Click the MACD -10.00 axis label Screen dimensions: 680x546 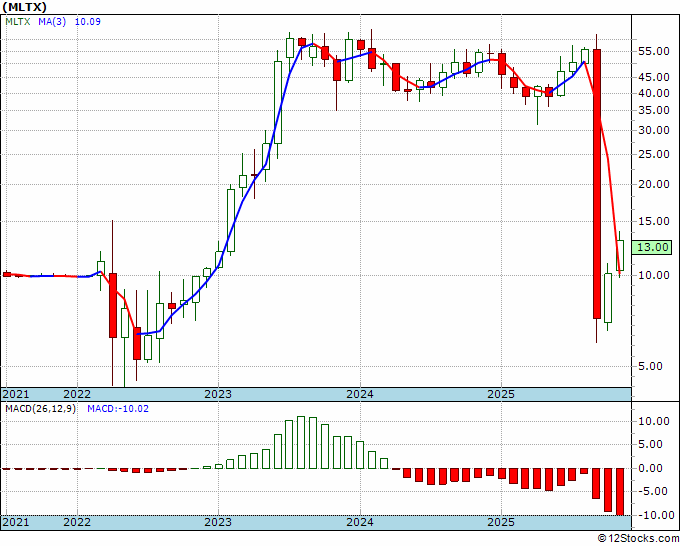click(654, 515)
